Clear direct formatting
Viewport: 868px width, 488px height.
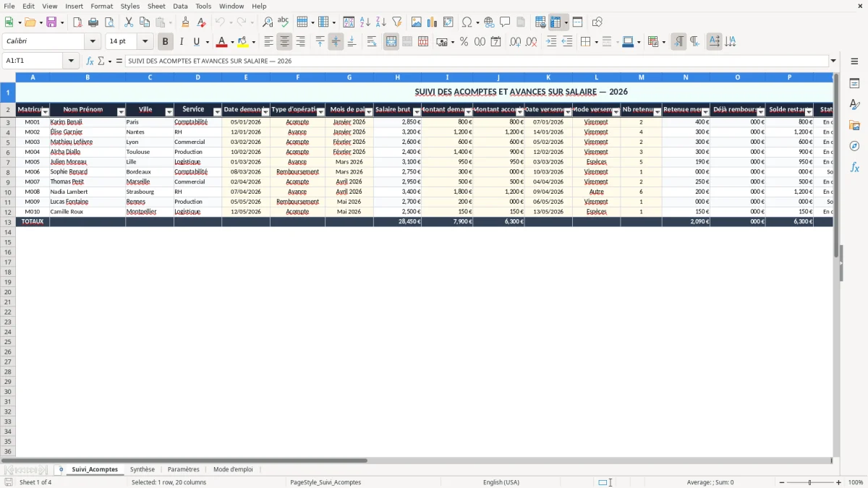[202, 22]
